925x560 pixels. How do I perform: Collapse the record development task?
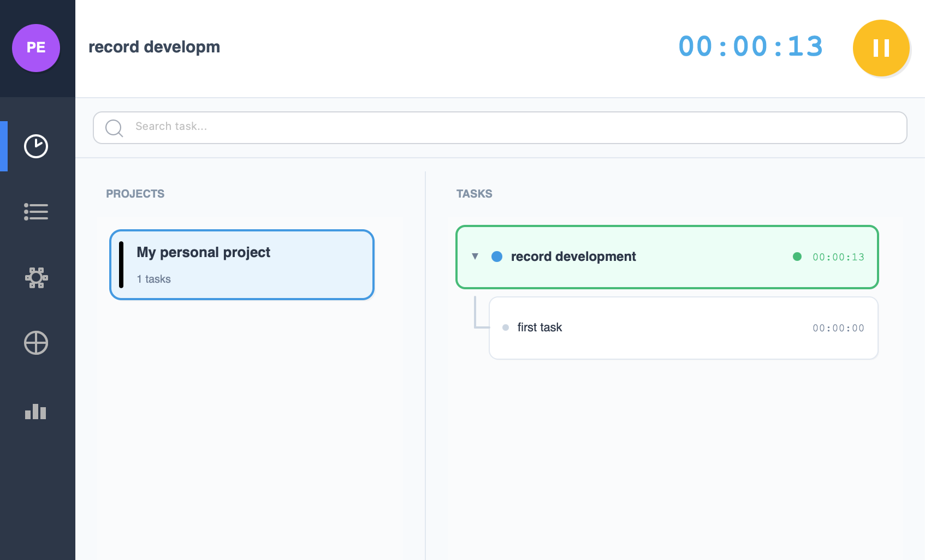[475, 257]
